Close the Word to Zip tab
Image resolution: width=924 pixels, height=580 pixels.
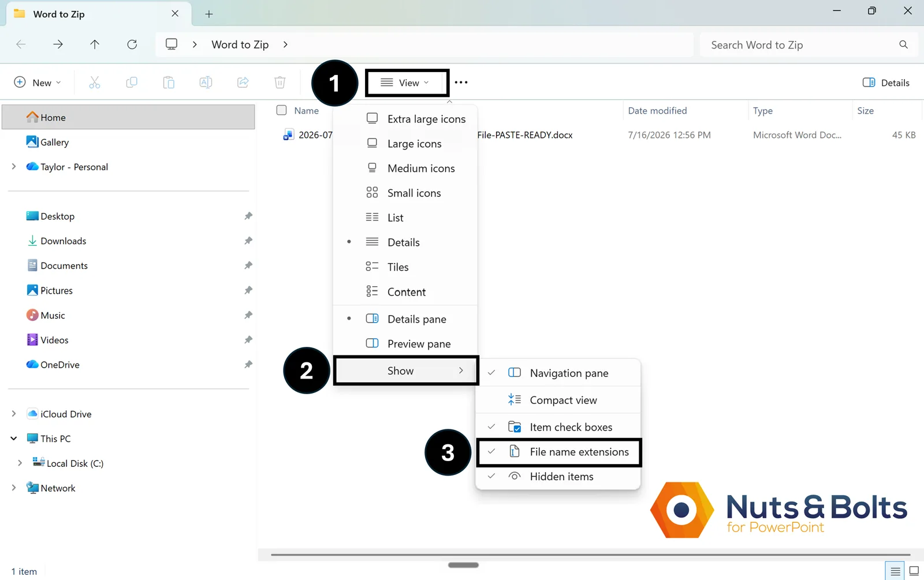coord(175,13)
